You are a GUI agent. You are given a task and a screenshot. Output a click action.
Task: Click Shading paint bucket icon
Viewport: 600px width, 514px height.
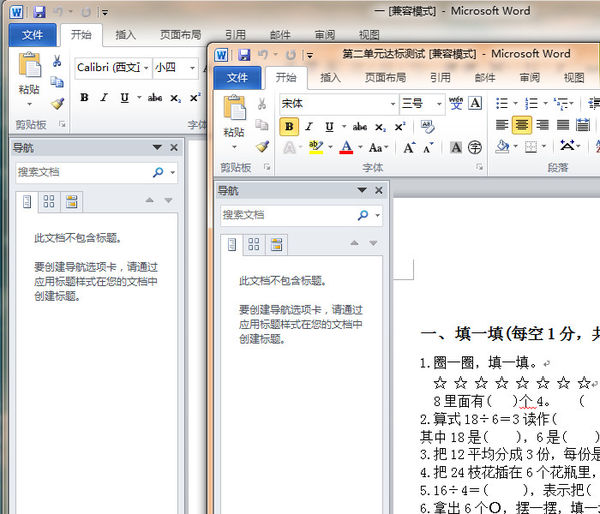[502, 146]
